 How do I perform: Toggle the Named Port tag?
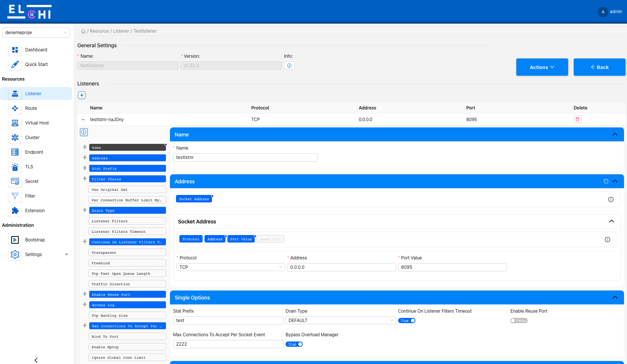(x=270, y=239)
